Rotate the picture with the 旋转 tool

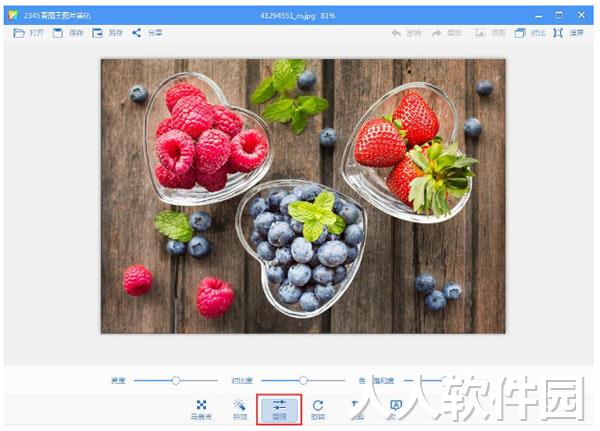(318, 410)
